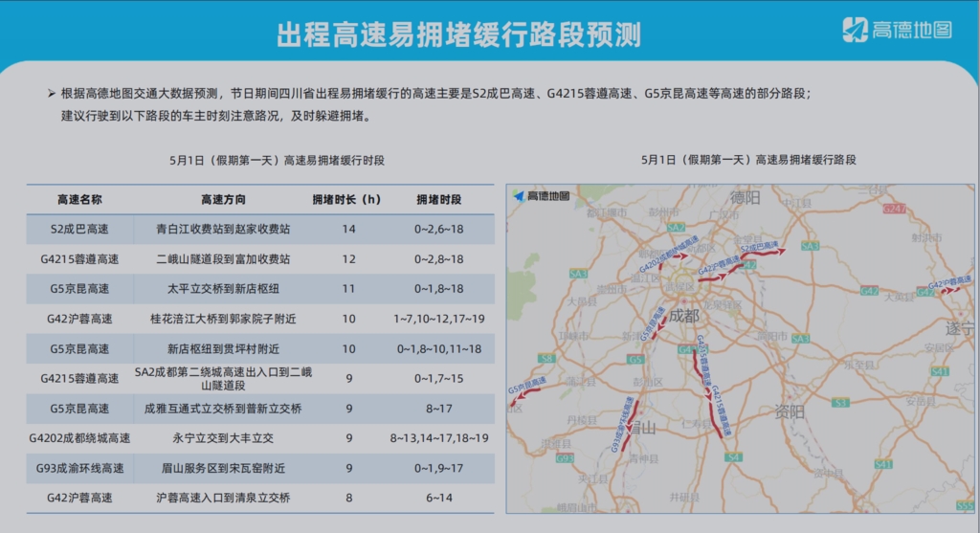Click the SA2 road shield north of Chengdu
The image size is (980, 533).
tap(676, 228)
